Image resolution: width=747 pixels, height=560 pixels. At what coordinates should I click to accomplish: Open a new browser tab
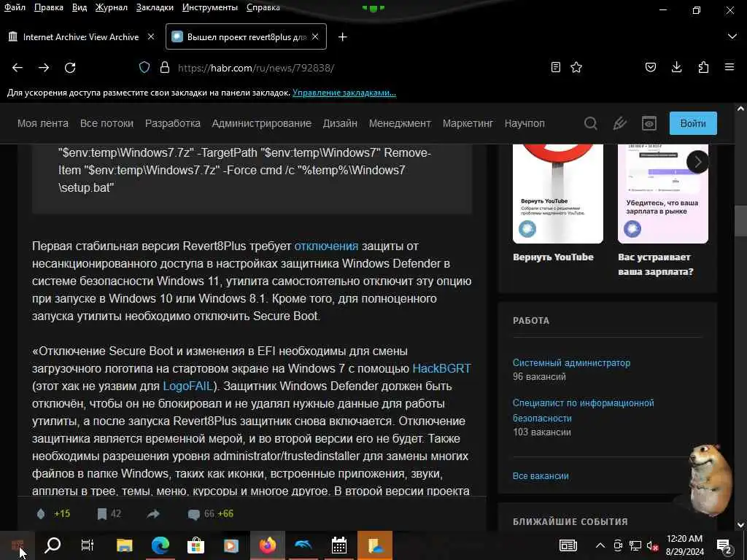point(343,36)
